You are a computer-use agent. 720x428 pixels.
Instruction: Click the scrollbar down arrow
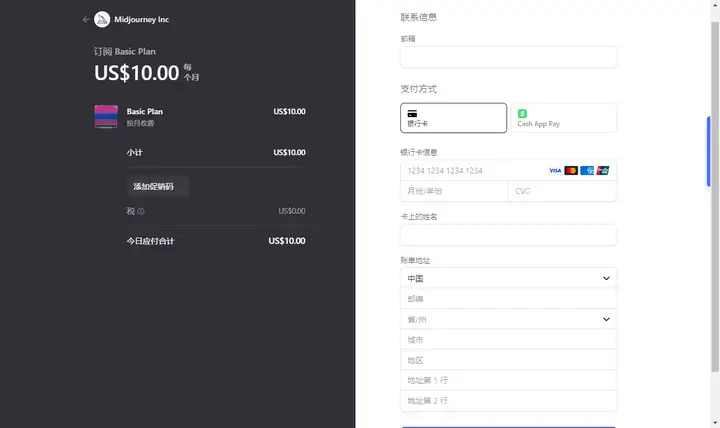715,423
